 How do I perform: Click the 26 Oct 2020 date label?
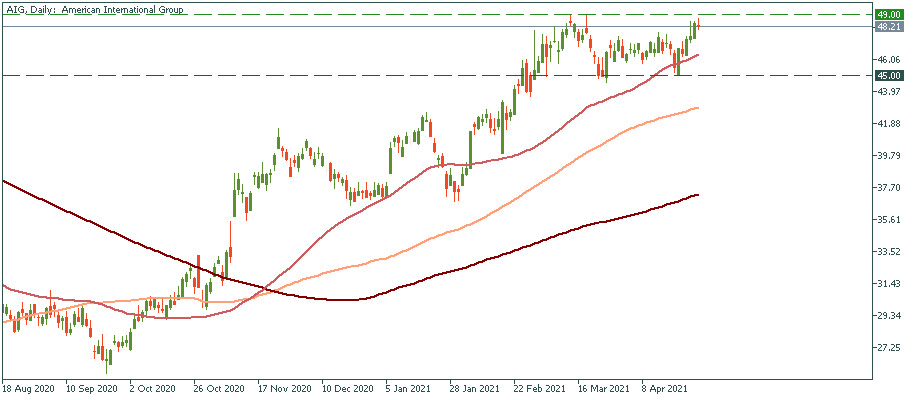219,387
